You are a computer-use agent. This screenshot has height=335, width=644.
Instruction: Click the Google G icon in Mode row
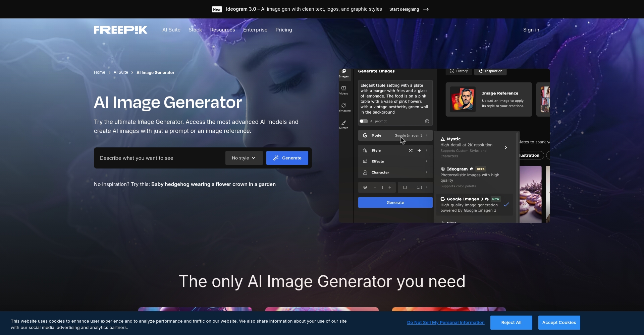click(365, 135)
